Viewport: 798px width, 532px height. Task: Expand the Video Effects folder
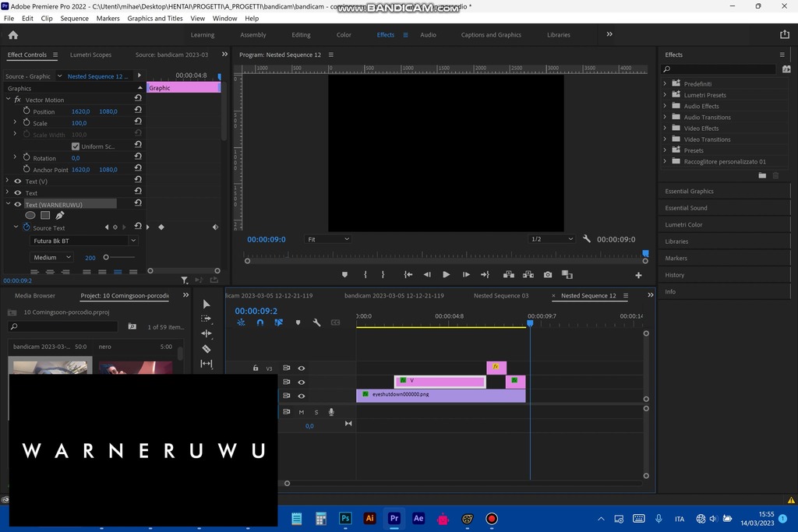pyautogui.click(x=665, y=129)
